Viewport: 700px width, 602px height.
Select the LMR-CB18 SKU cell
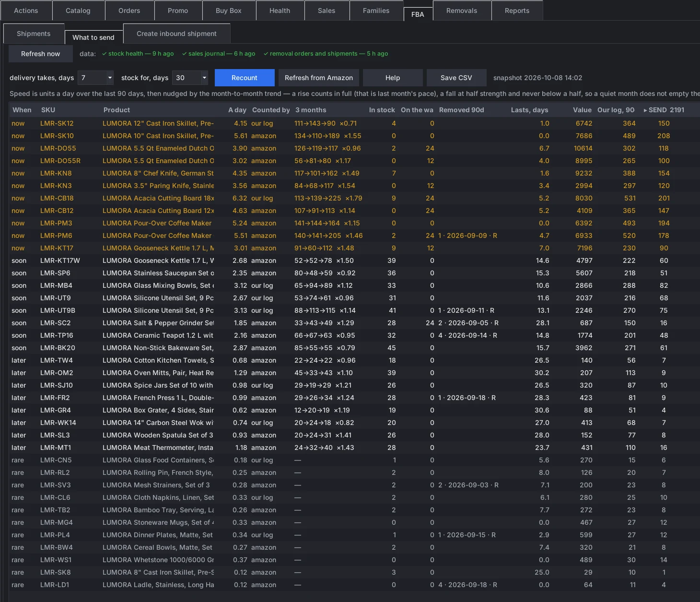57,198
